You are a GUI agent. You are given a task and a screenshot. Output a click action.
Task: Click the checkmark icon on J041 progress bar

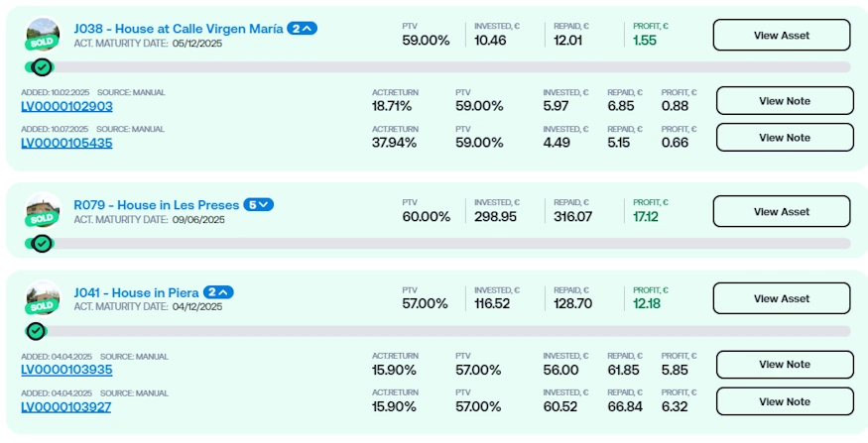pos(37,331)
